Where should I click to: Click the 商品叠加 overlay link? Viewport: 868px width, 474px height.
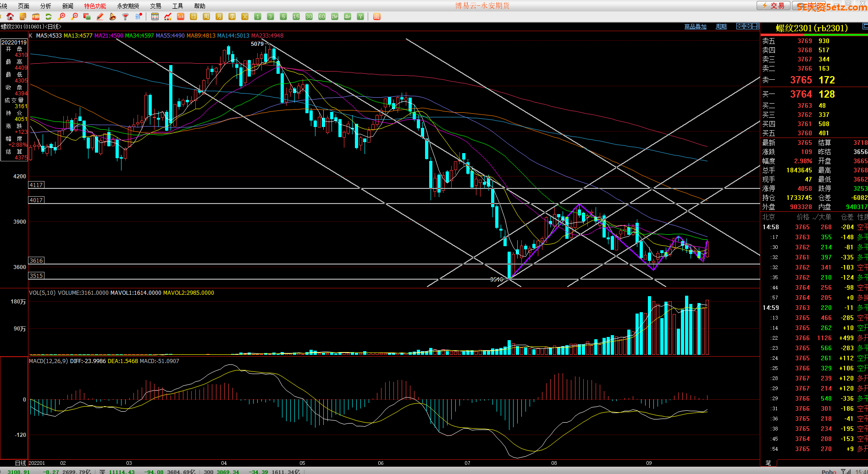point(695,27)
